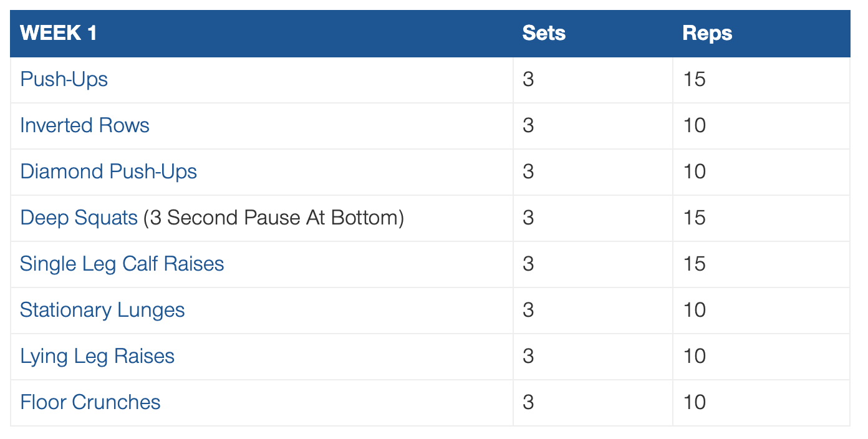The width and height of the screenshot is (868, 439).
Task: Follow the Diamond Push-Ups link
Action: pos(109,171)
